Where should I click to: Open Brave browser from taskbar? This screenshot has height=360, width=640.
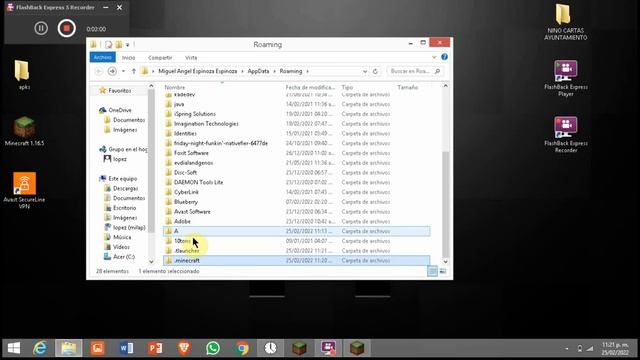coord(184,348)
